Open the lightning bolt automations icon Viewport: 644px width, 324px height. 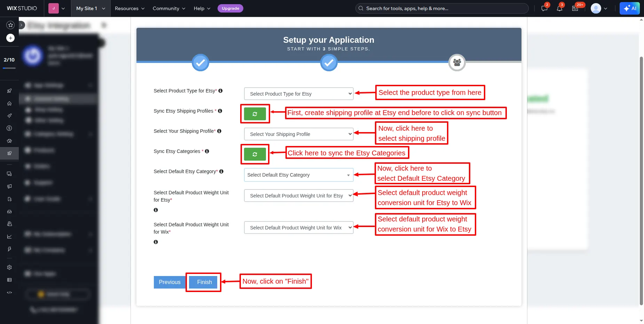(x=9, y=249)
